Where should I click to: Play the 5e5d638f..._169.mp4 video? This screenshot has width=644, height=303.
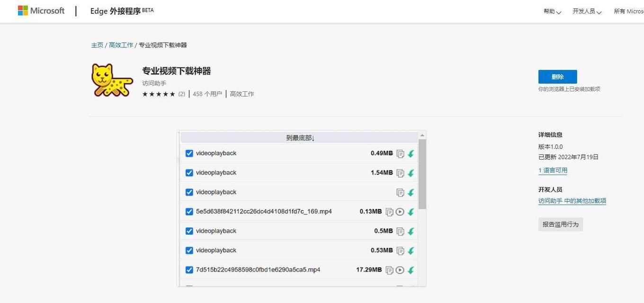400,212
